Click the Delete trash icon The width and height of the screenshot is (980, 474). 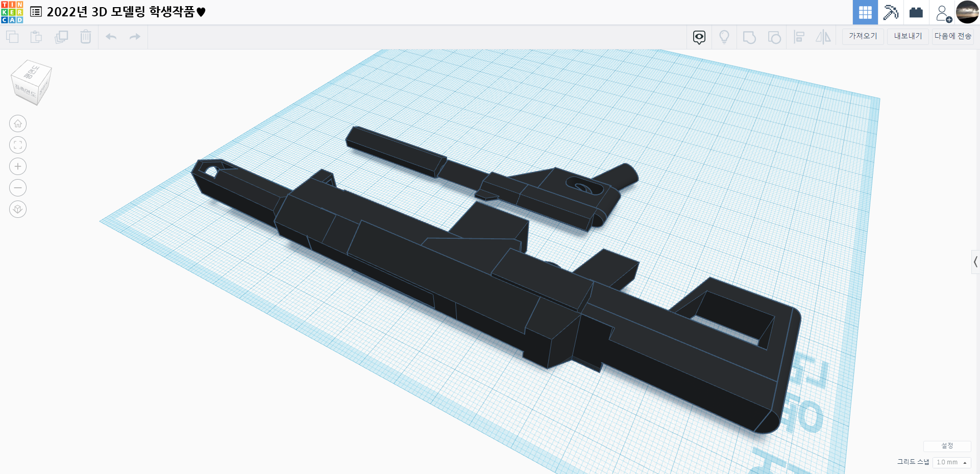[x=86, y=37]
